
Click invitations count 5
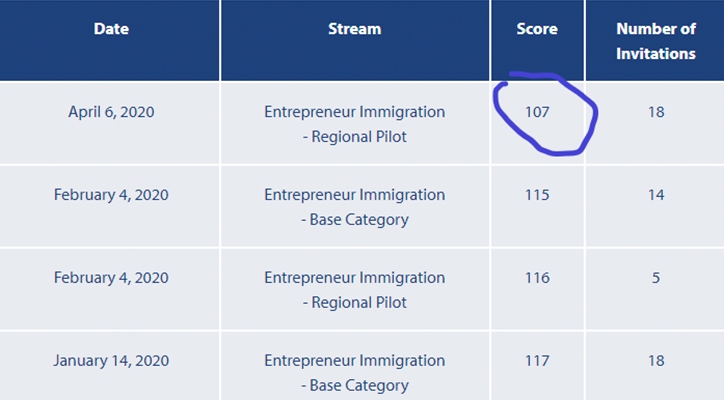pyautogui.click(x=656, y=278)
